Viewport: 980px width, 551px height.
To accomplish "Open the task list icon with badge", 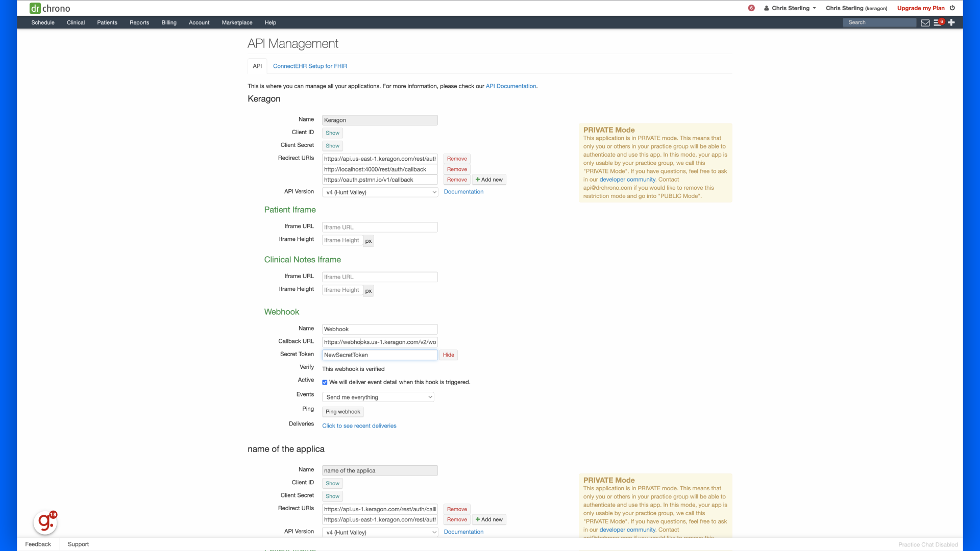I will pyautogui.click(x=939, y=22).
